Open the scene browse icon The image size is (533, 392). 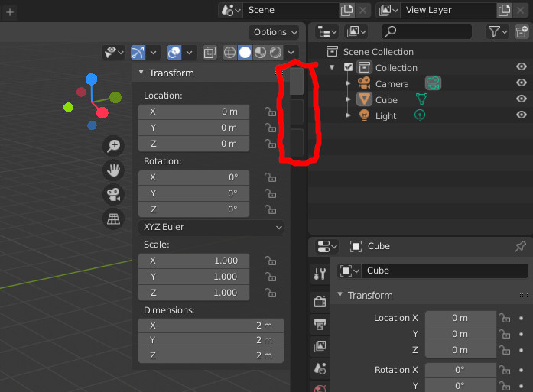click(231, 10)
